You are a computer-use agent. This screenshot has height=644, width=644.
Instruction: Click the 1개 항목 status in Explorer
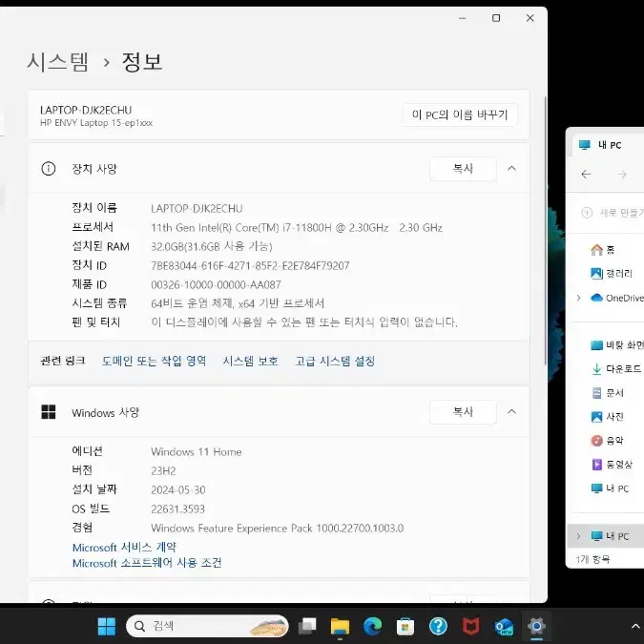tap(592, 559)
